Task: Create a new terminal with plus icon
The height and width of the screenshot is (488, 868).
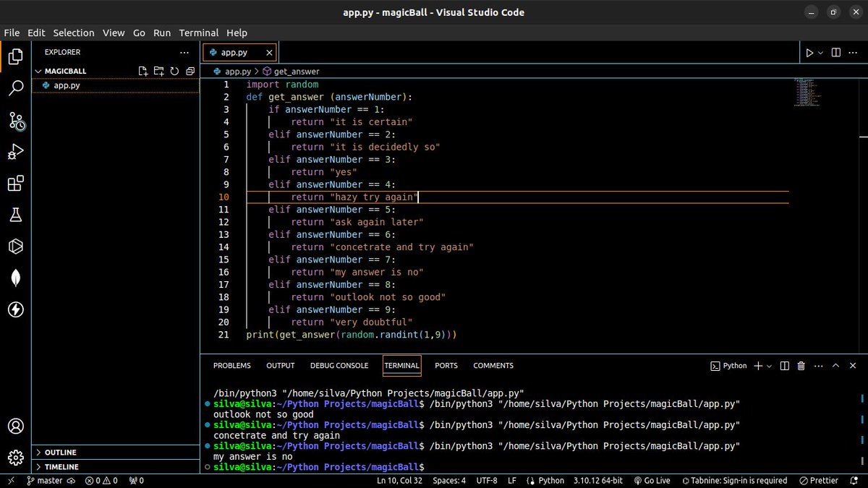Action: 758,366
